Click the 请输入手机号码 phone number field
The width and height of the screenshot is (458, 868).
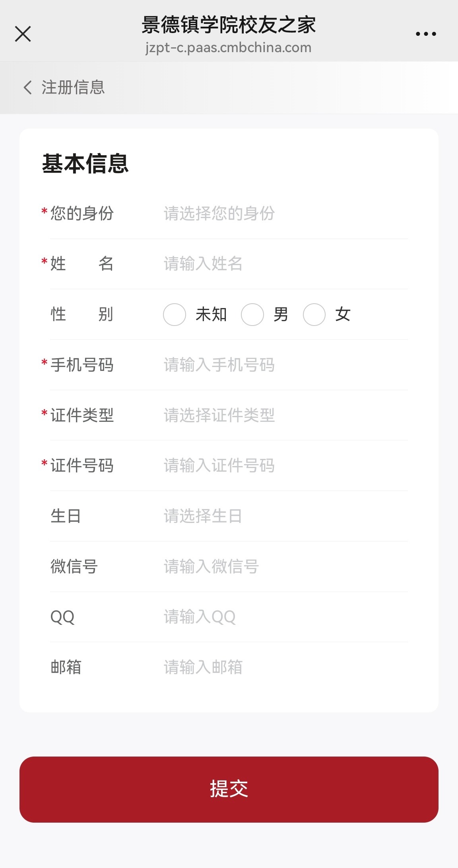point(278,365)
